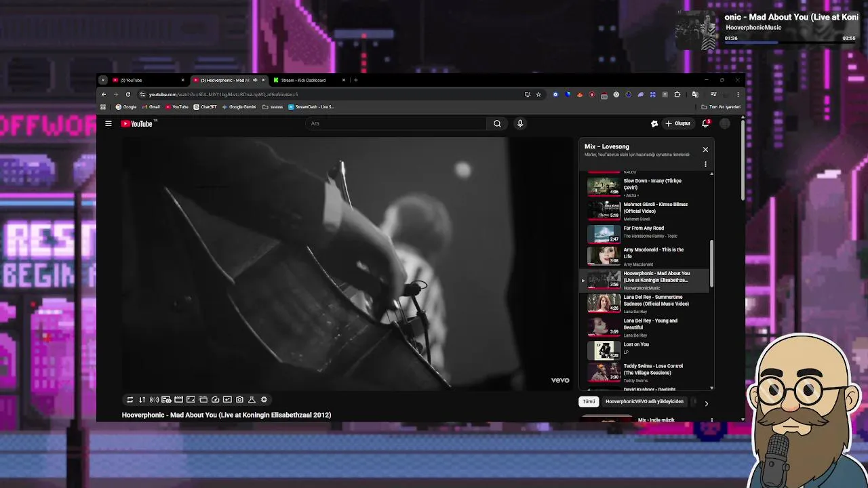Play Amy Macdonald - This is the Life
This screenshot has height=488, width=868.
click(x=644, y=256)
